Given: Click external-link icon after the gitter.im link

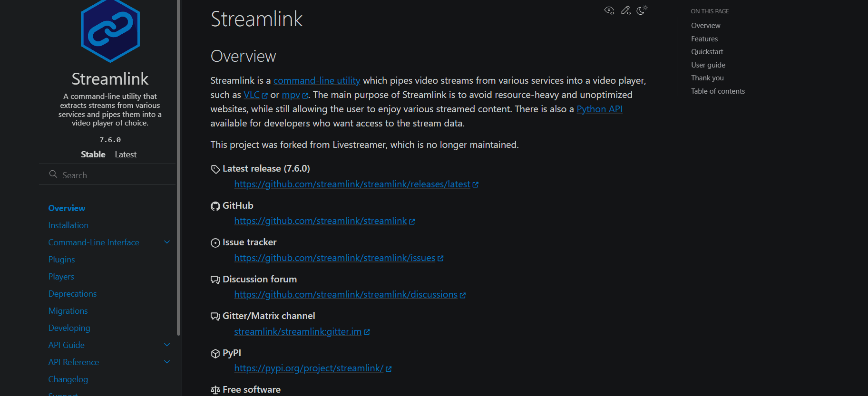Looking at the screenshot, I should [367, 332].
